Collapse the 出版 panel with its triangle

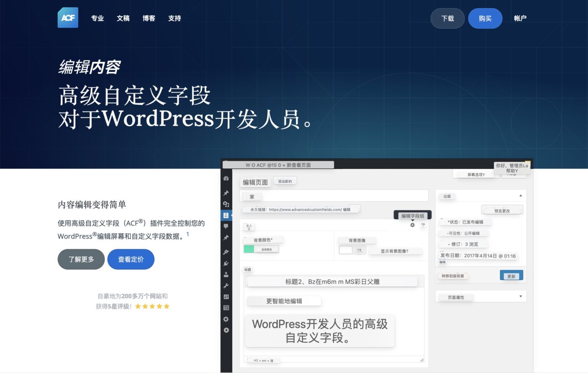(x=520, y=195)
